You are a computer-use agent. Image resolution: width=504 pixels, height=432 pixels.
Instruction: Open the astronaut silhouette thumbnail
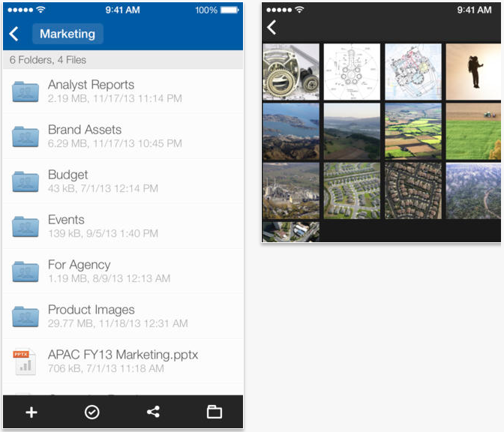tap(474, 71)
